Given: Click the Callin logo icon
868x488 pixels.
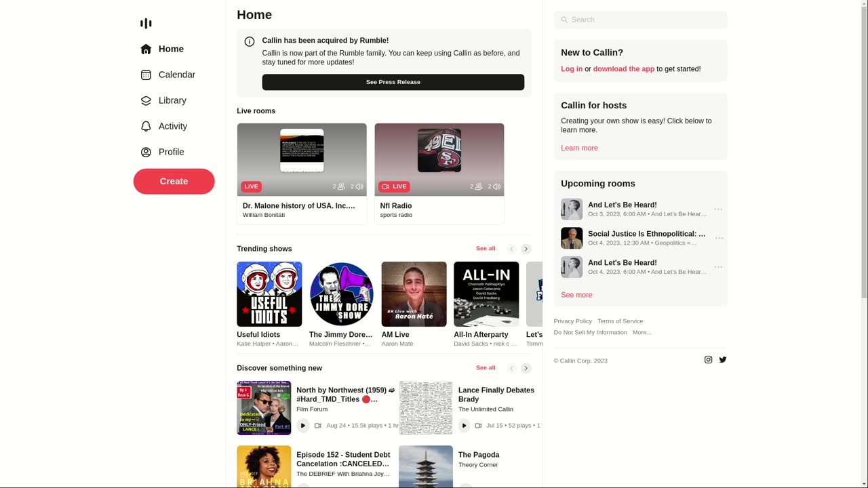Looking at the screenshot, I should click(x=146, y=24).
